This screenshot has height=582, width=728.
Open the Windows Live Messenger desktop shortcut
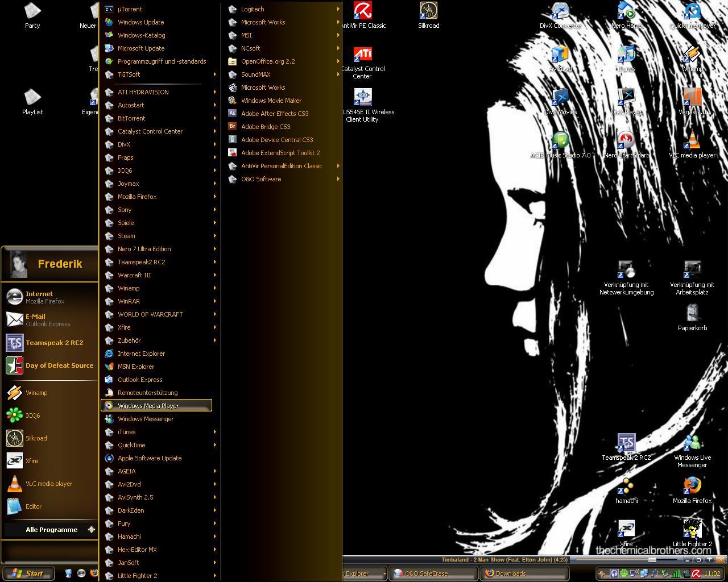pos(692,443)
